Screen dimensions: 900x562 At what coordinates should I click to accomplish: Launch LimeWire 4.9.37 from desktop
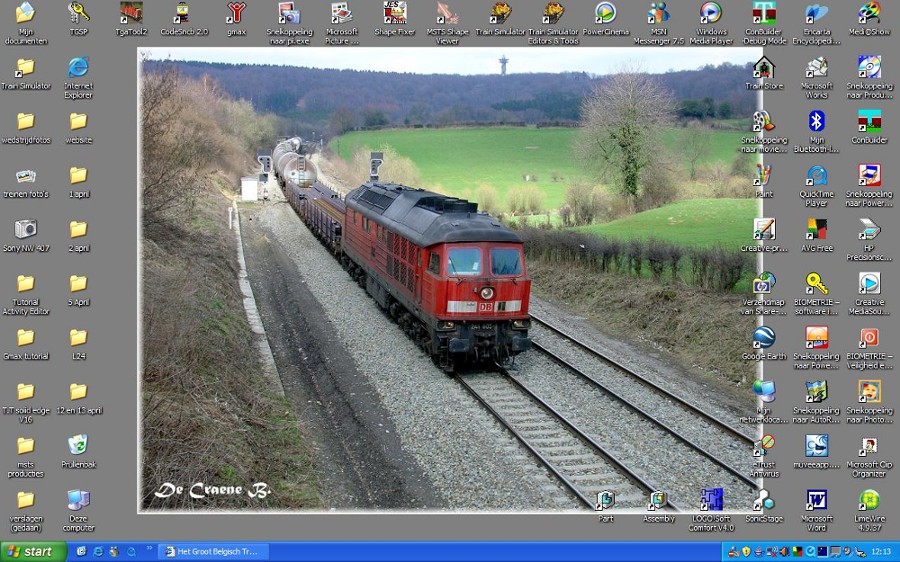[x=869, y=500]
